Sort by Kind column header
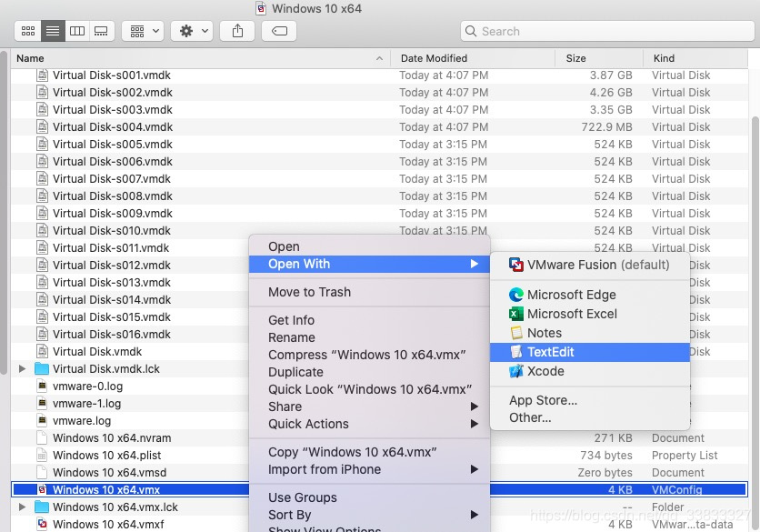The height and width of the screenshot is (532, 760). coord(695,58)
